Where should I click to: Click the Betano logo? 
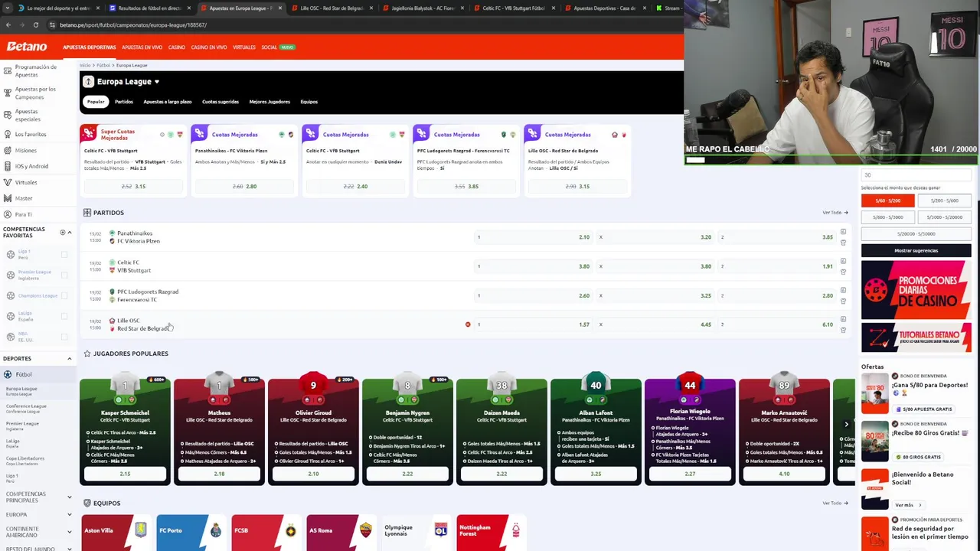(x=27, y=47)
